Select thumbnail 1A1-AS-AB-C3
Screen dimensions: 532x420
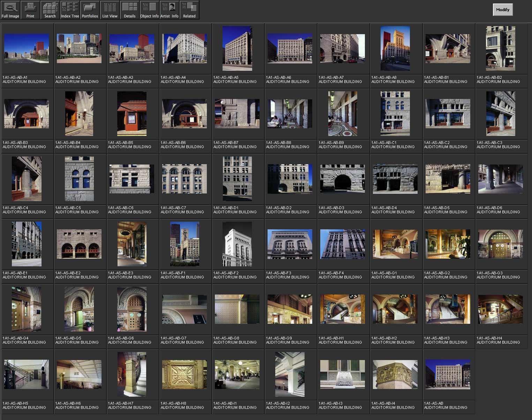(x=501, y=114)
